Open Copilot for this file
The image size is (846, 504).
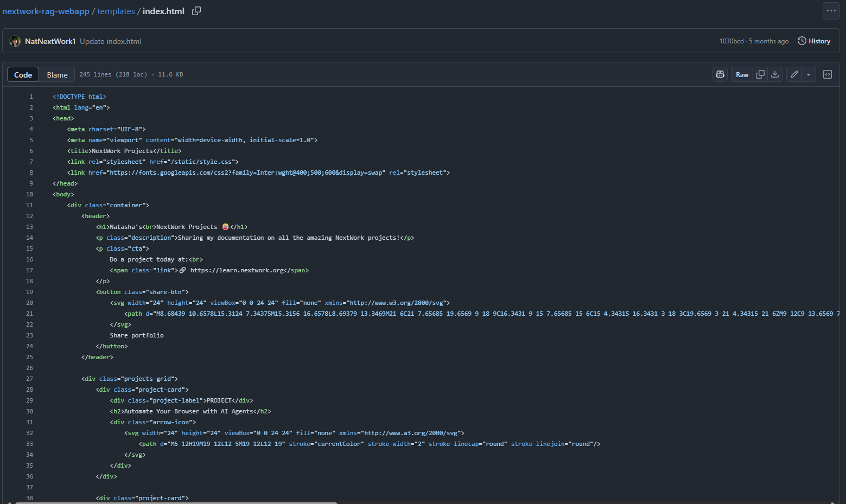coord(720,75)
